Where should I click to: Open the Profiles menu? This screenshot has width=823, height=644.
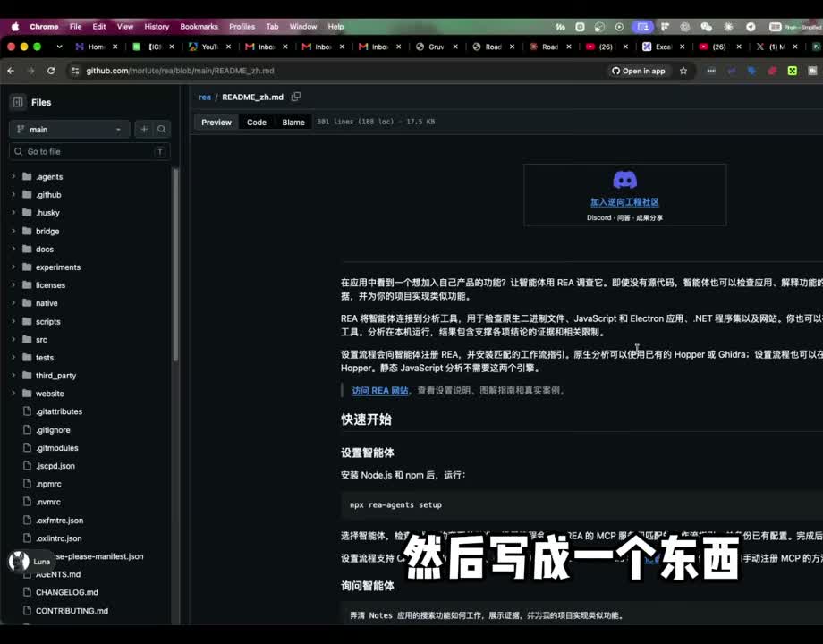click(242, 26)
